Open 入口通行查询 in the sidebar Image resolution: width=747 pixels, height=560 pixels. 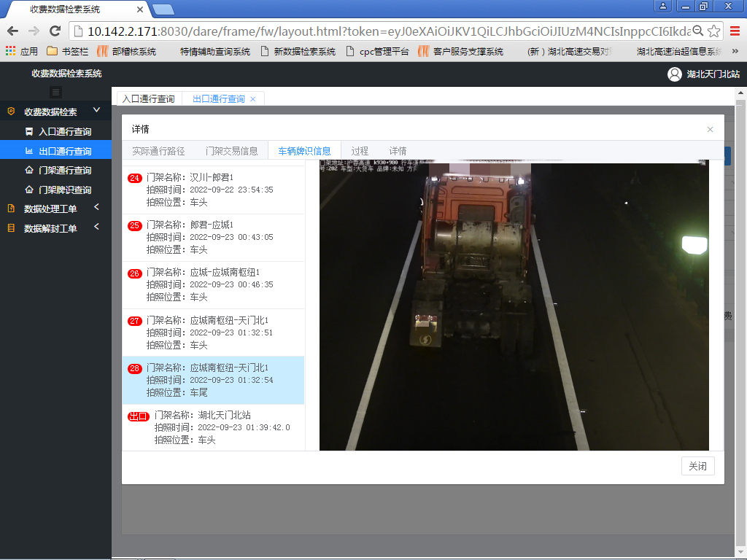pyautogui.click(x=55, y=131)
